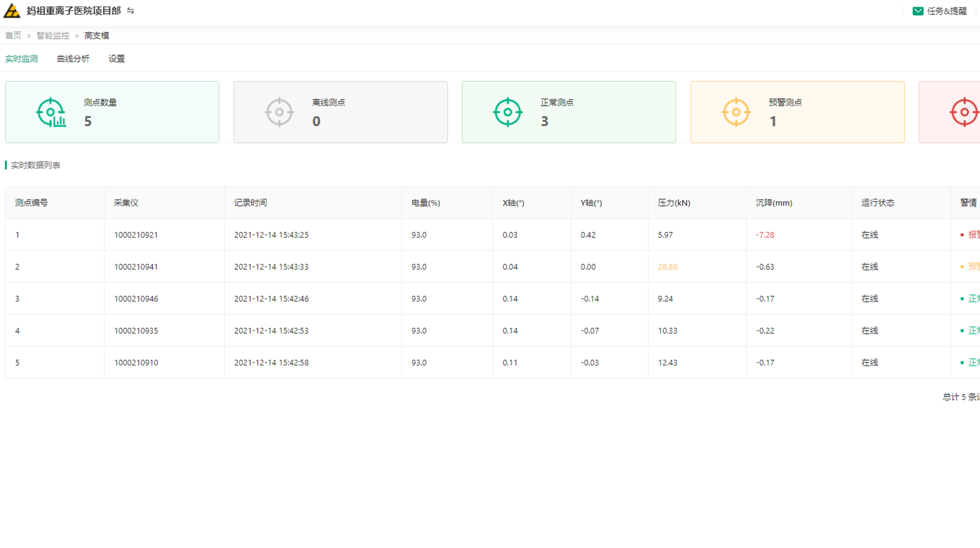Click collector ID 1000210935
Image resolution: width=980 pixels, height=548 pixels.
click(x=136, y=331)
